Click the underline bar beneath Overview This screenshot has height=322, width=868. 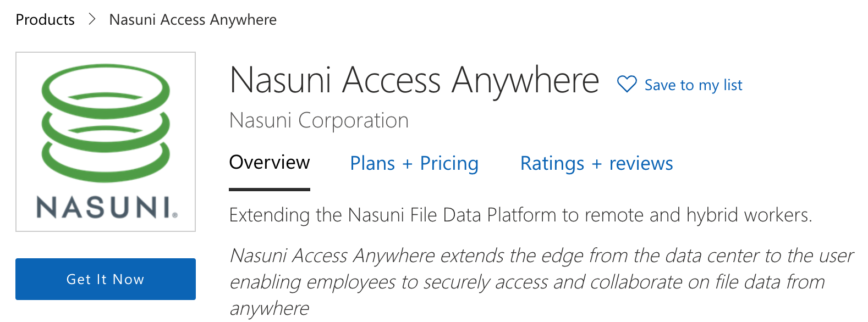tap(270, 190)
